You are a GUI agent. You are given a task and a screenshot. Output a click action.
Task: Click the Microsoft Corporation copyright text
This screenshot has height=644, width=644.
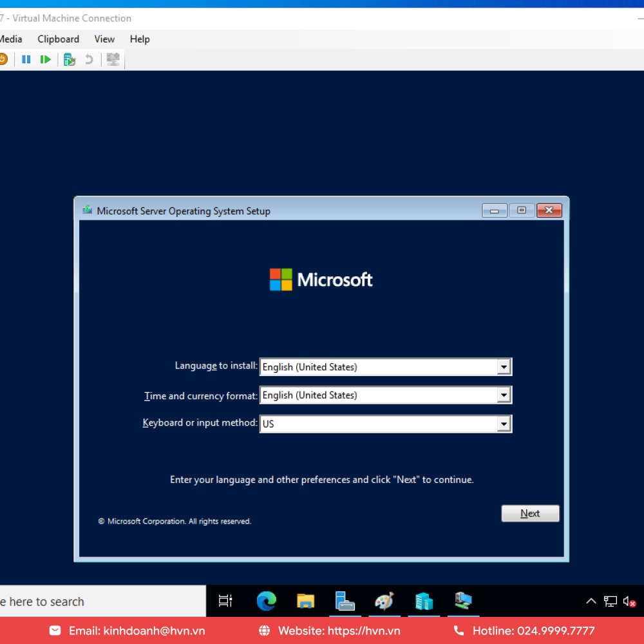175,521
